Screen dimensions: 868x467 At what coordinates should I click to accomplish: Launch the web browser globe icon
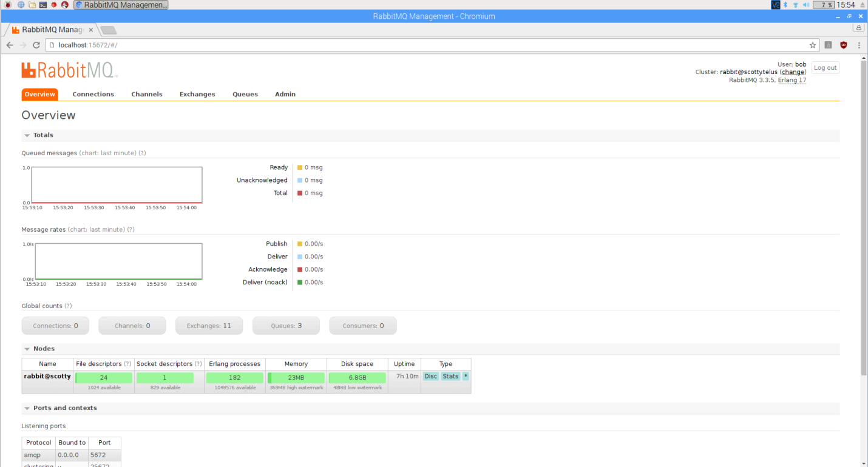click(x=21, y=5)
